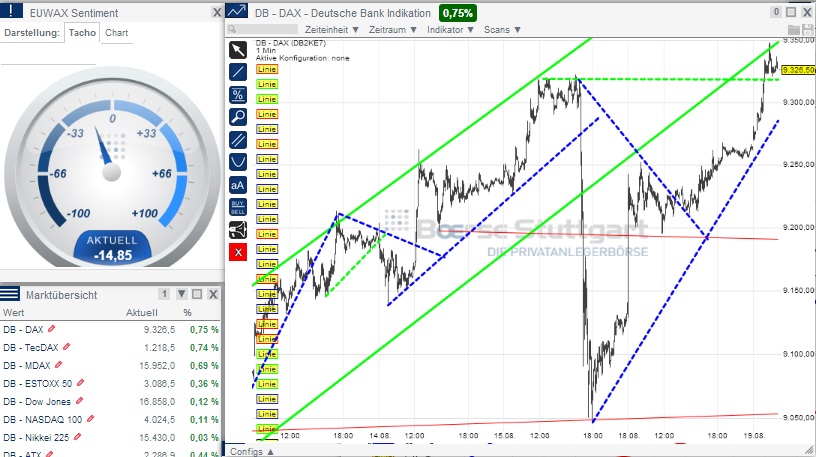
Task: Select the DB - TecDAX row name
Action: point(31,347)
